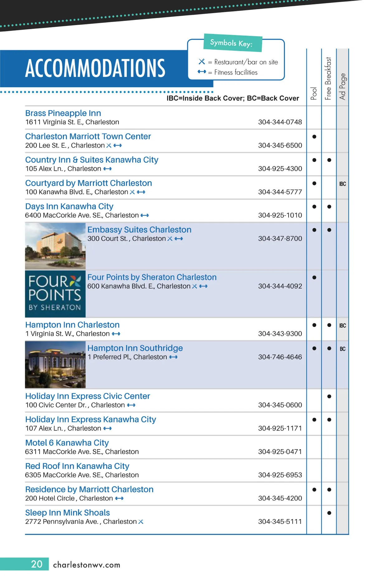Click the Four Points by Sheraton logo
The height and width of the screenshot is (588, 374).
pyautogui.click(x=55, y=294)
